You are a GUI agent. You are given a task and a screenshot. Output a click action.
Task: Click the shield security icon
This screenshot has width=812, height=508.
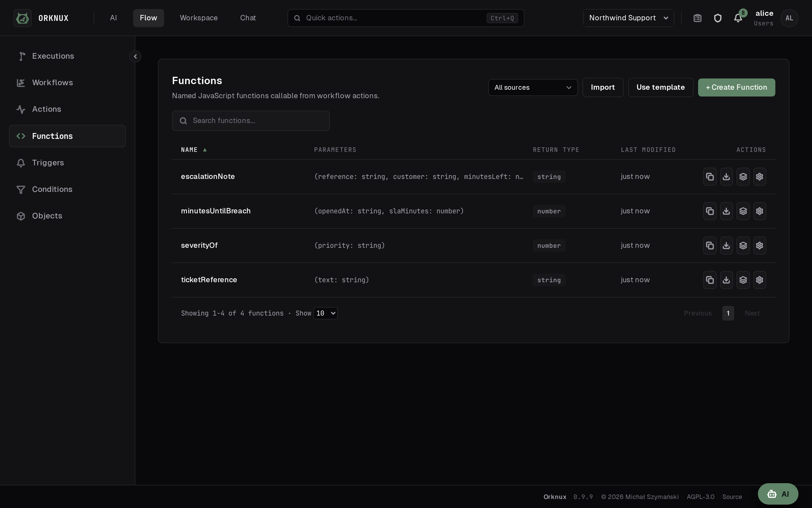point(718,18)
